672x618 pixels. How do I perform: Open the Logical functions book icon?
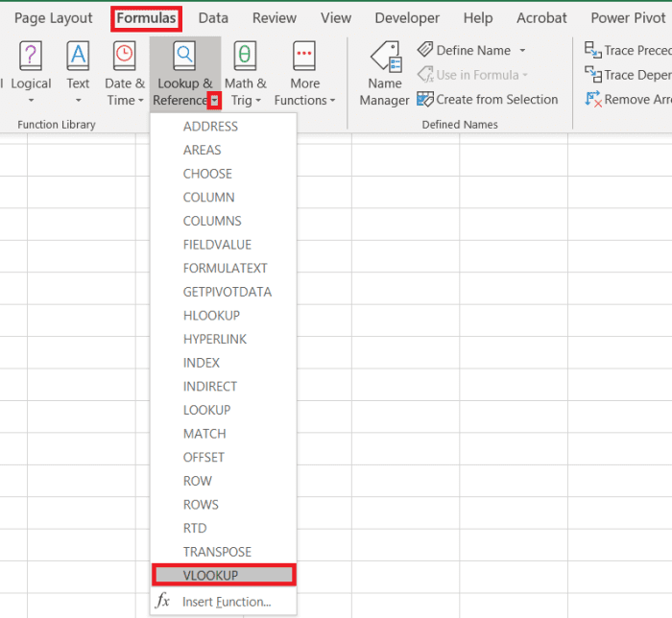click(x=31, y=56)
